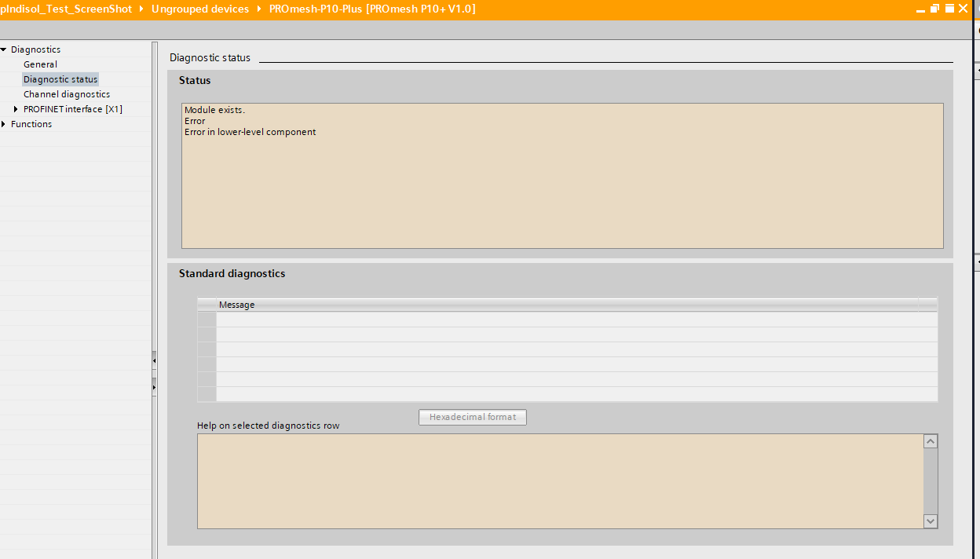980x559 pixels.
Task: Select the Diagnostics tree entry
Action: click(x=35, y=49)
